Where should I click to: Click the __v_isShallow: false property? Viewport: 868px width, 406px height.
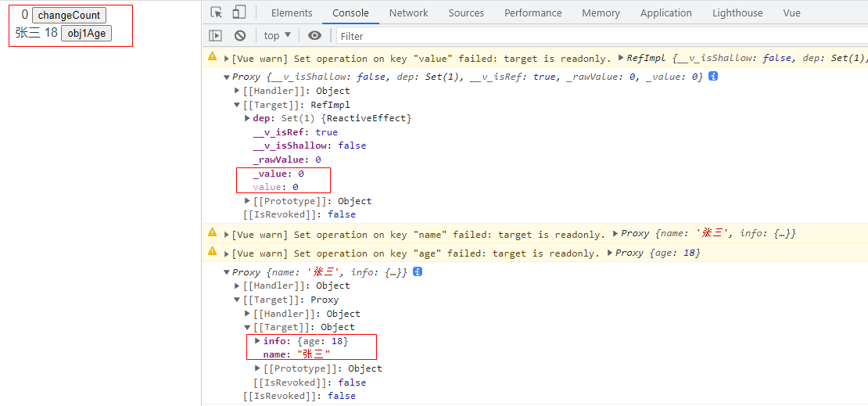(x=310, y=146)
